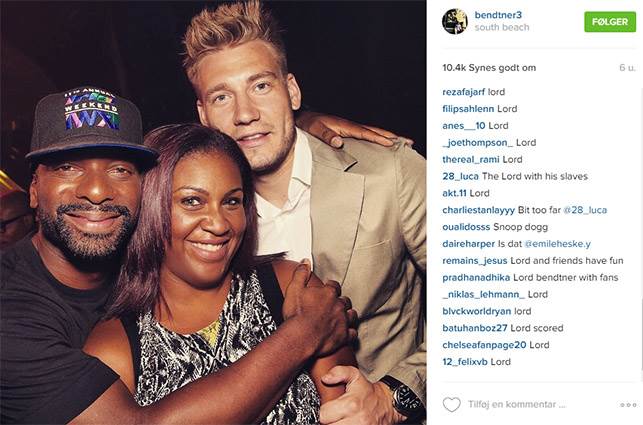
Task: Toggle the green FØLGER follow button
Action: tap(610, 22)
